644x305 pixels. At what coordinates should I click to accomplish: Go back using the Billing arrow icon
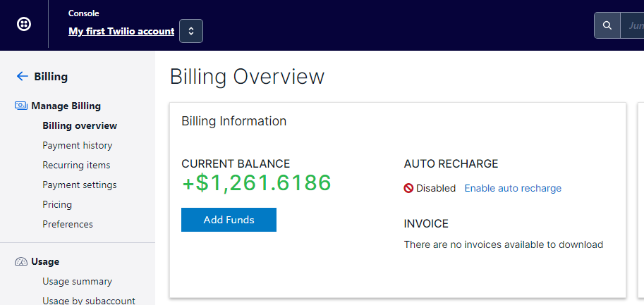[x=22, y=76]
